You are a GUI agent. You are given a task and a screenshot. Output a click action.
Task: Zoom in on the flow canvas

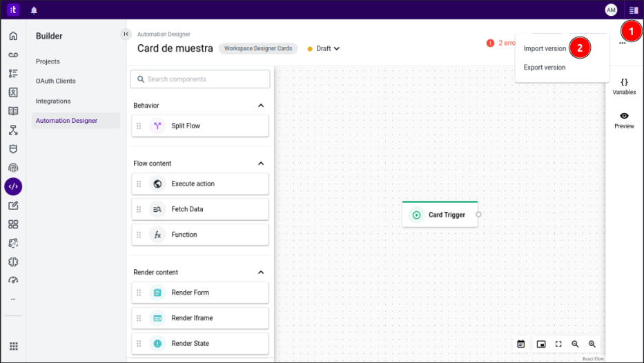pyautogui.click(x=592, y=344)
